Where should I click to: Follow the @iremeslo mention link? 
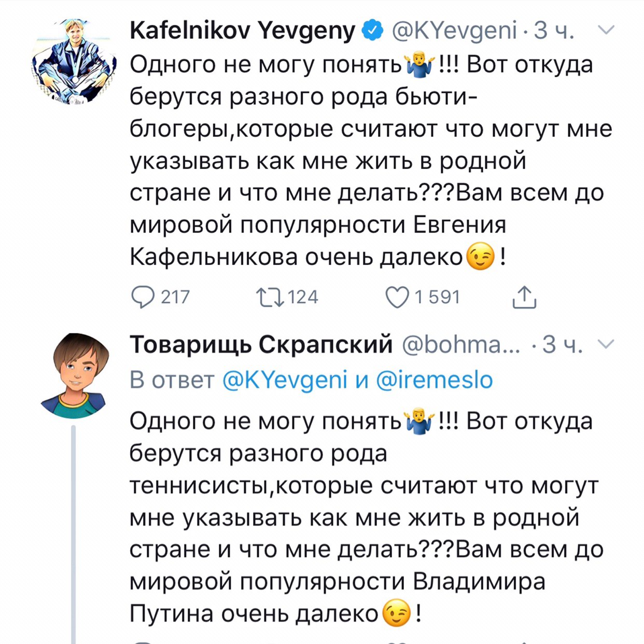coord(434,380)
